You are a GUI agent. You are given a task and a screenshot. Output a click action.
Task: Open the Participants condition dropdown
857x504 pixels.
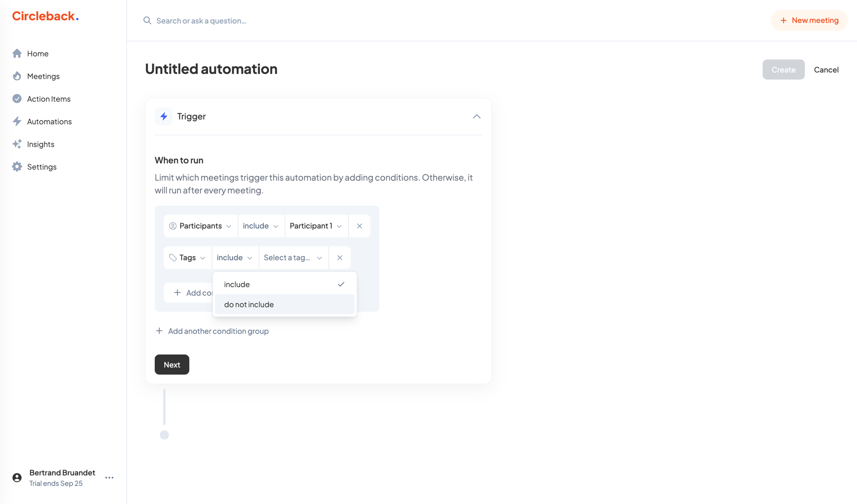coord(200,226)
